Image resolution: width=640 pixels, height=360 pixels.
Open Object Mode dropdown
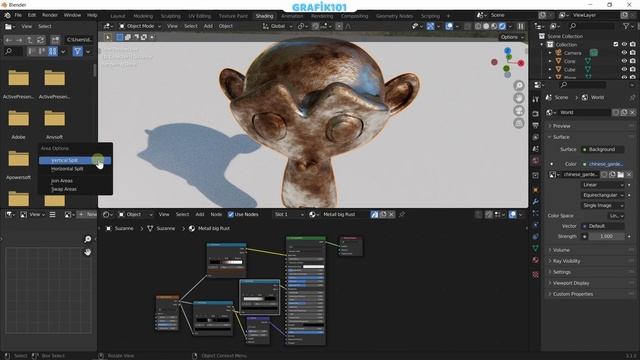140,26
